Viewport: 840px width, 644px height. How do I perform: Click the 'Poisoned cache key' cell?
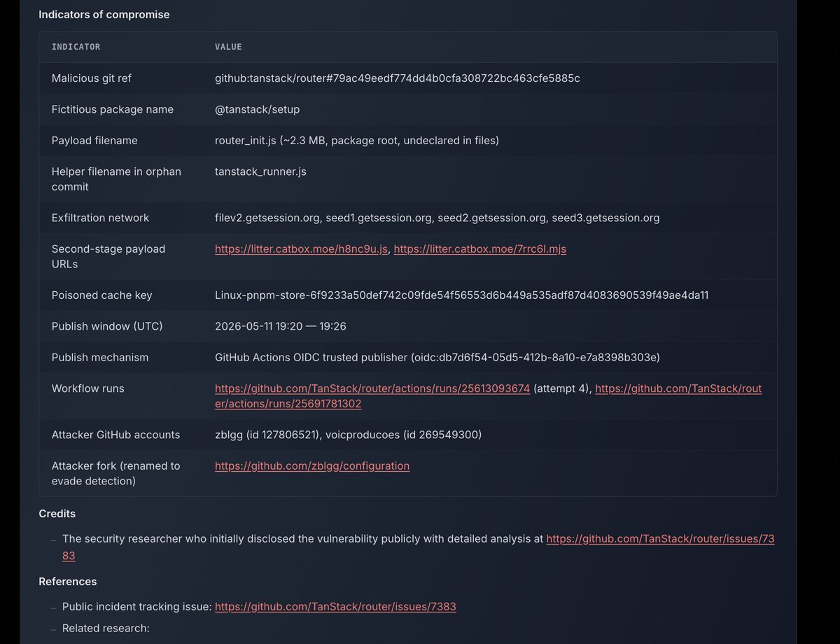pos(101,295)
